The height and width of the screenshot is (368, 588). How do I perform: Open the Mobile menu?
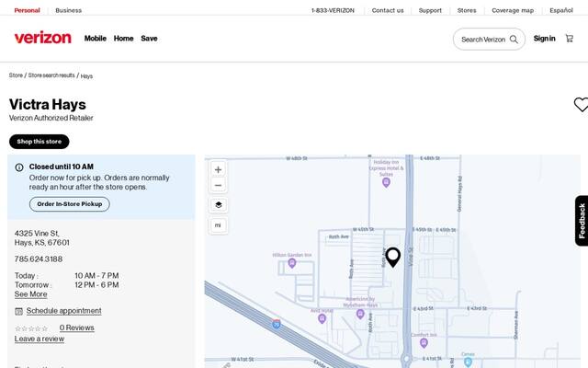click(96, 39)
